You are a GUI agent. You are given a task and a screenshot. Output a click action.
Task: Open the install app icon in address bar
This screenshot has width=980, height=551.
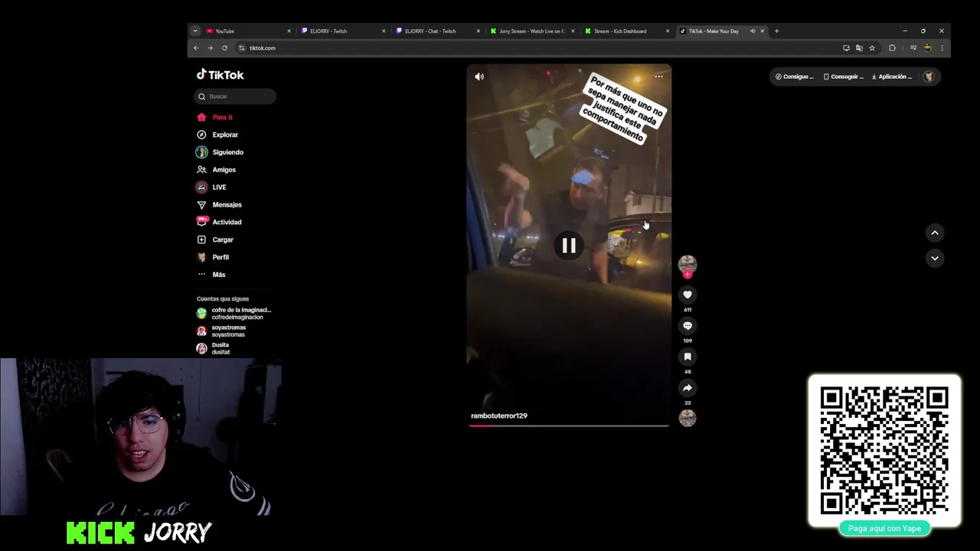pyautogui.click(x=846, y=48)
